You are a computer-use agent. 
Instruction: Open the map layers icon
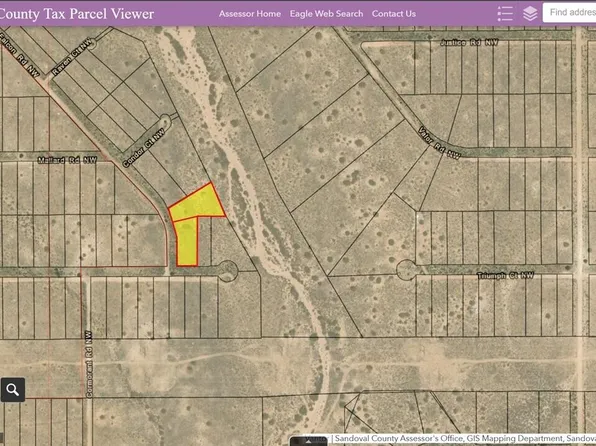click(530, 14)
